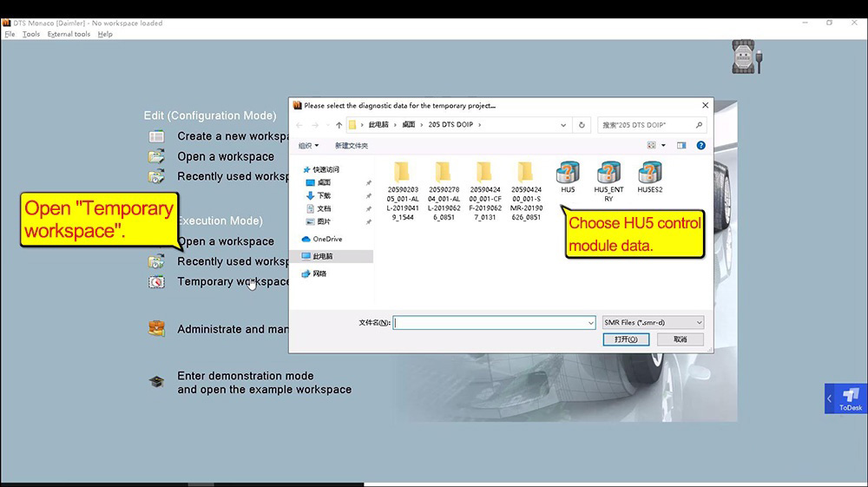Screen dimensions: 868x487
Task: Click the Administrate and manage icon
Action: click(x=156, y=328)
